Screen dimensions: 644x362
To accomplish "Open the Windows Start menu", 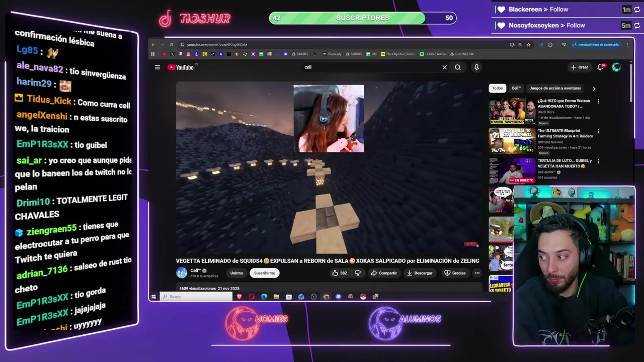I will point(153,297).
